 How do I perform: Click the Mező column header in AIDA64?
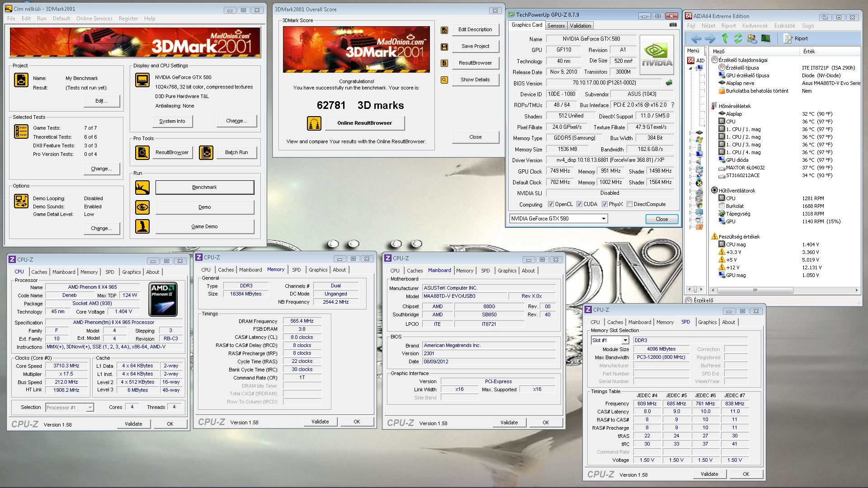coord(755,51)
